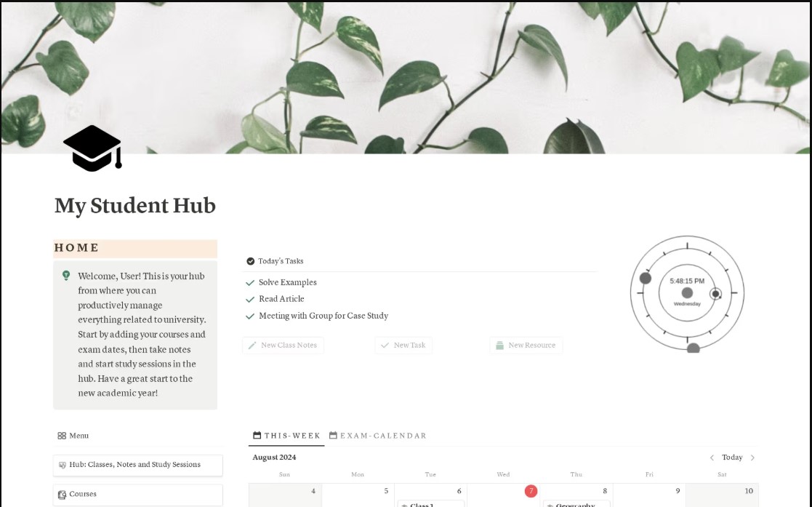Click the lightbulb icon in welcome callout

66,275
